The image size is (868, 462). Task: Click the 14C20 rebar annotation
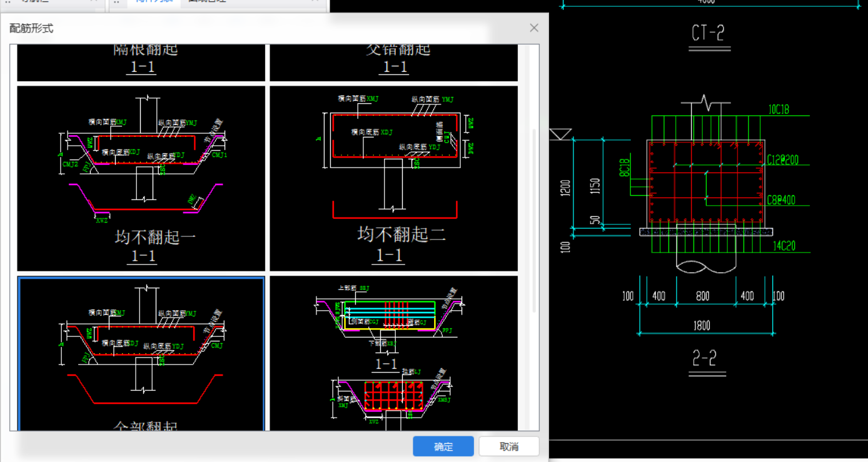[784, 246]
